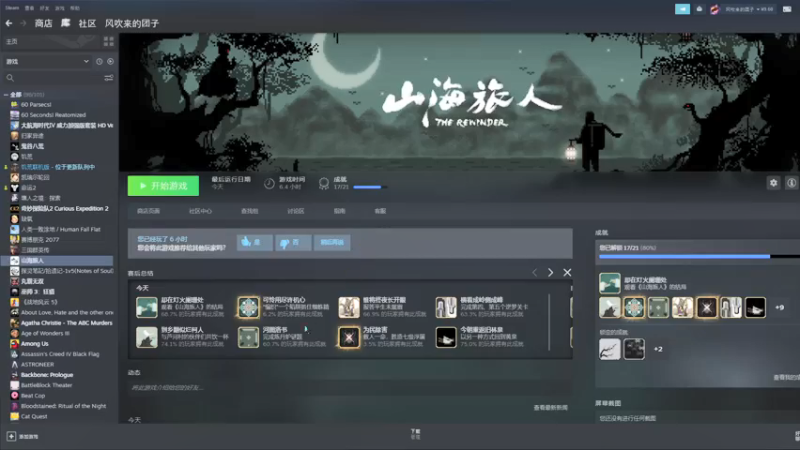This screenshot has width=800, height=450.
Task: Go to next post-game summary page
Action: [551, 272]
